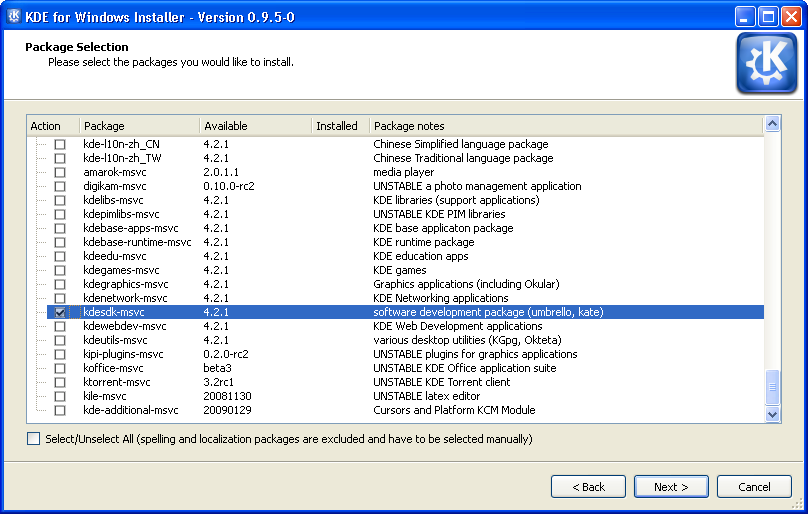Click 'Cursors and Platform KCM Module' note
Image resolution: width=808 pixels, height=514 pixels.
pyautogui.click(x=454, y=410)
